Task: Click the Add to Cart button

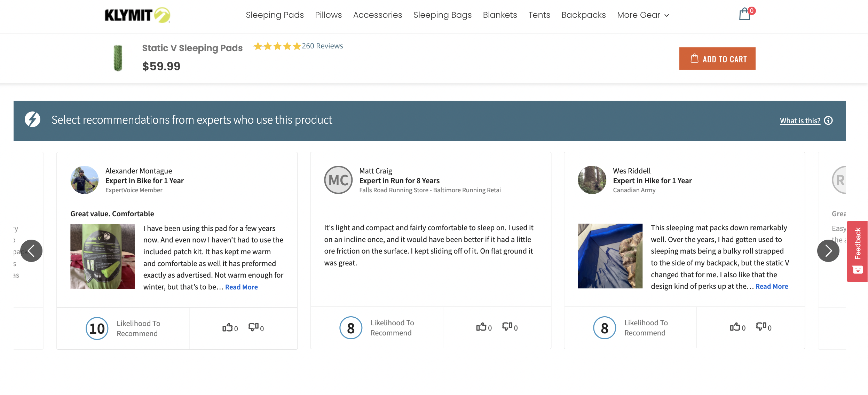Action: tap(717, 58)
